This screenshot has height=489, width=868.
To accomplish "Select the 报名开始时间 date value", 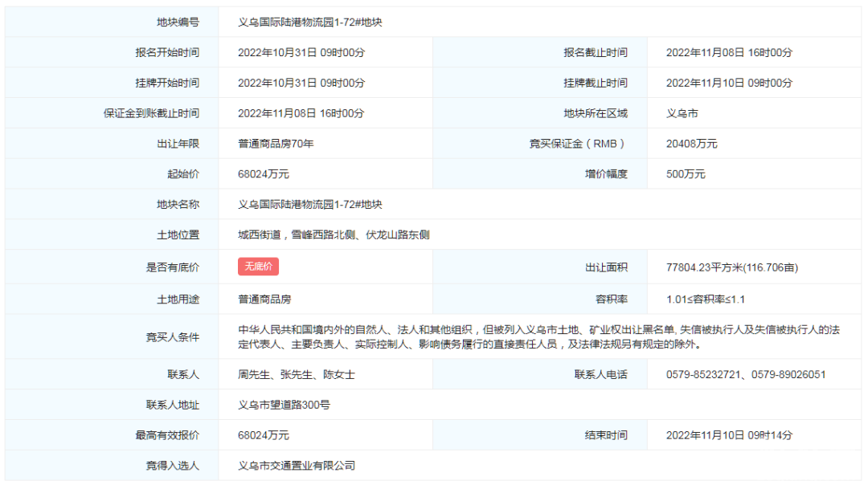I will (301, 53).
